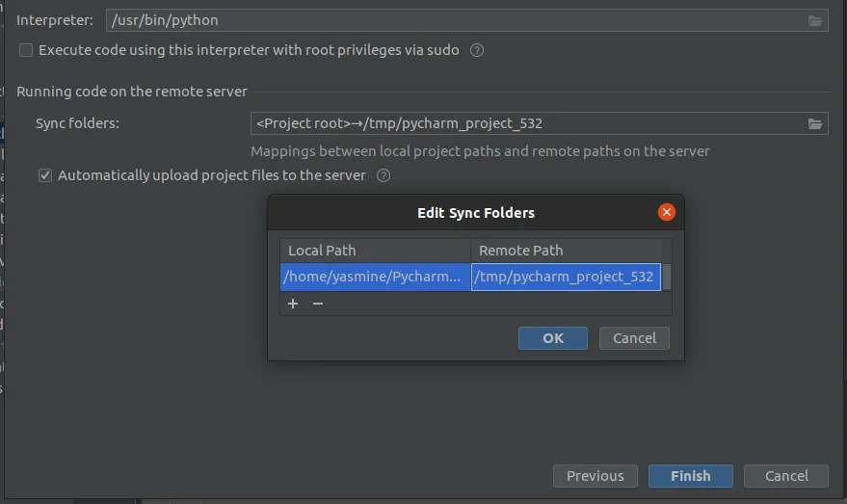Go back with the Previous button
The height and width of the screenshot is (504, 847).
596,476
